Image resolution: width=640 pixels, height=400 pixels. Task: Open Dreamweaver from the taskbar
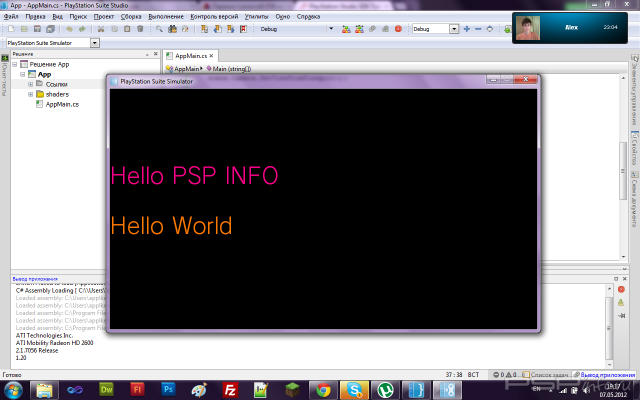109,389
